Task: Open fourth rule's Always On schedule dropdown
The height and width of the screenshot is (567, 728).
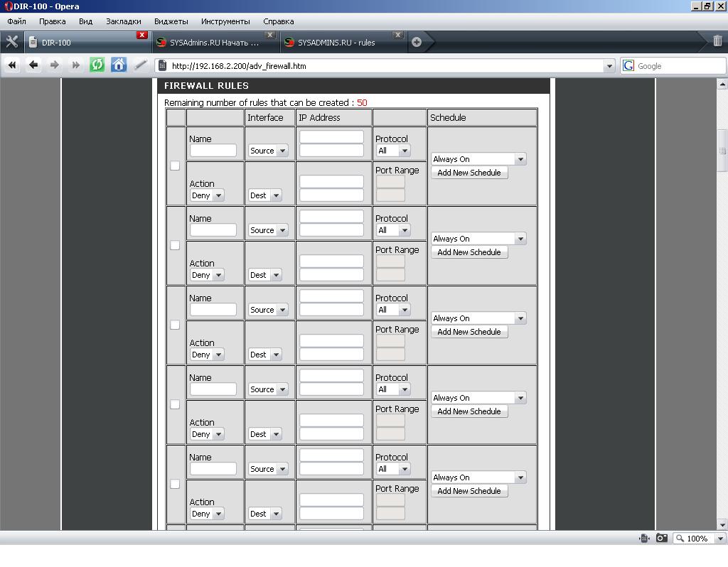Action: pos(478,398)
